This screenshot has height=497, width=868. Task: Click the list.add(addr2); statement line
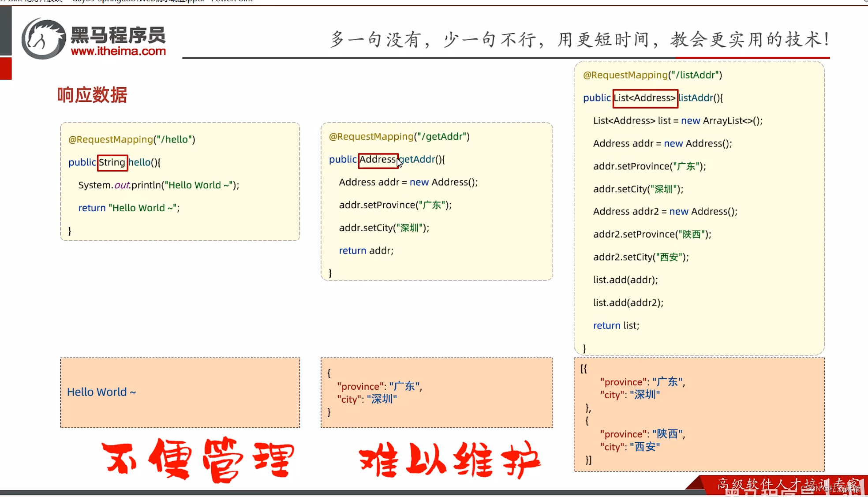coord(629,303)
